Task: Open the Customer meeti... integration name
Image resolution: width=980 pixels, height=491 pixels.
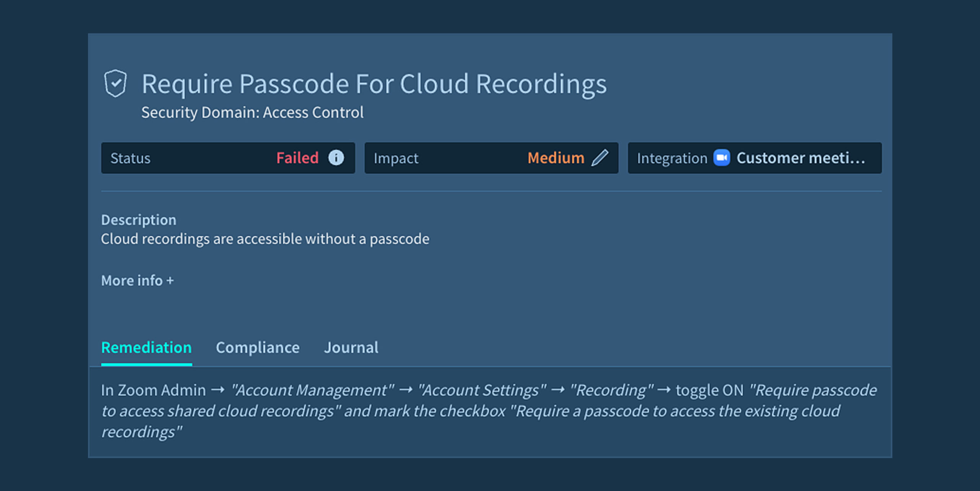Action: (x=800, y=158)
